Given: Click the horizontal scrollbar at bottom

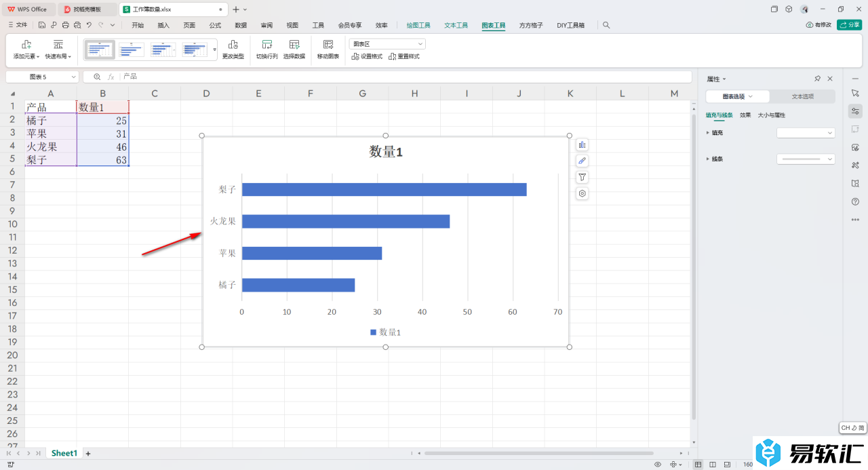Looking at the screenshot, I should (539, 453).
